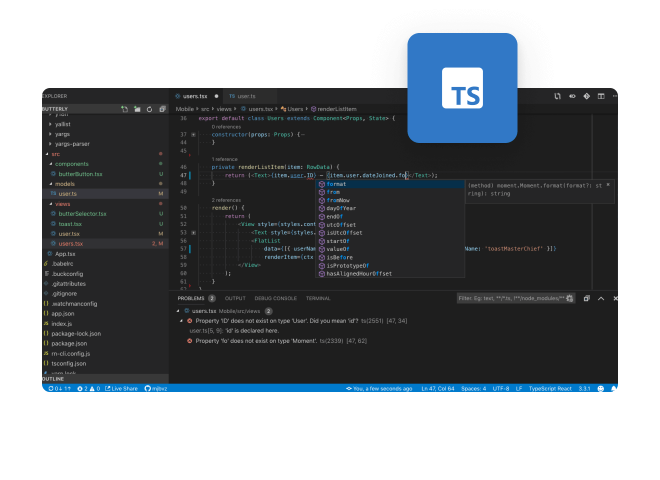This screenshot has height=480, width=660.
Task: Collapse the src folder in Explorer
Action: click(47, 153)
